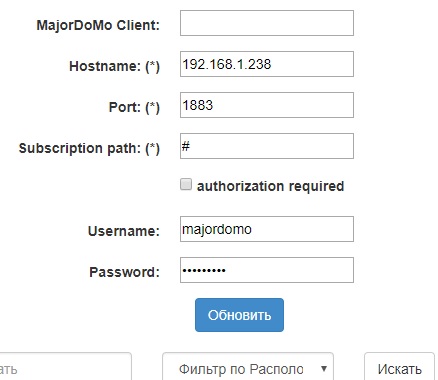Click the masked Password field

[267, 270]
